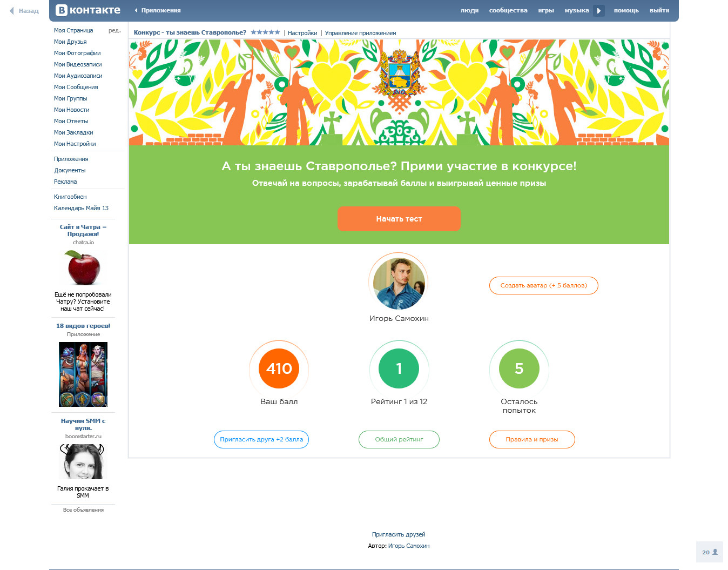Open Управление приложением link
Image resolution: width=728 pixels, height=570 pixels.
pyautogui.click(x=360, y=33)
